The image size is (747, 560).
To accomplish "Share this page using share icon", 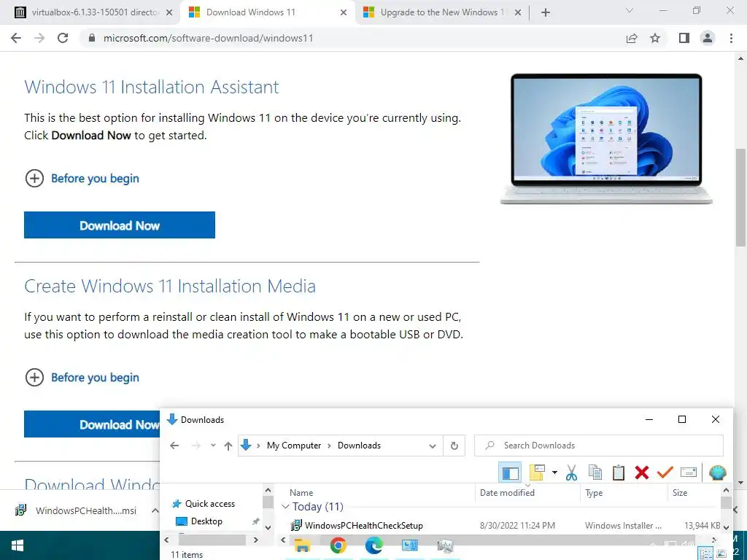I will click(x=632, y=38).
